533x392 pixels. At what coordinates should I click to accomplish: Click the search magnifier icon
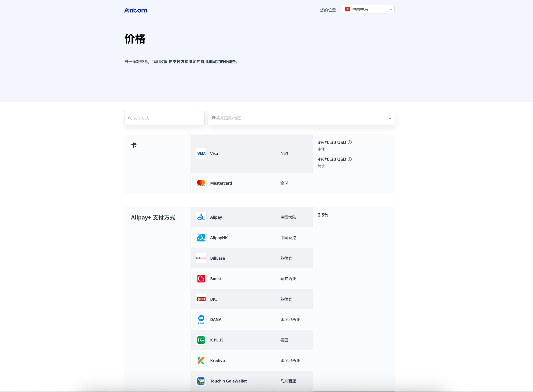pyautogui.click(x=130, y=118)
